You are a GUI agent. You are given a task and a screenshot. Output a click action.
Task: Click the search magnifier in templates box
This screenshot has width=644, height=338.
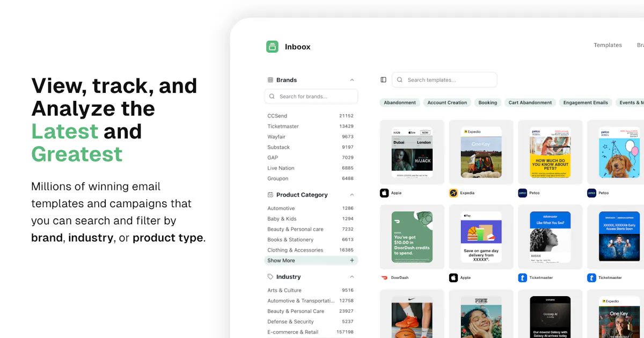tap(400, 80)
